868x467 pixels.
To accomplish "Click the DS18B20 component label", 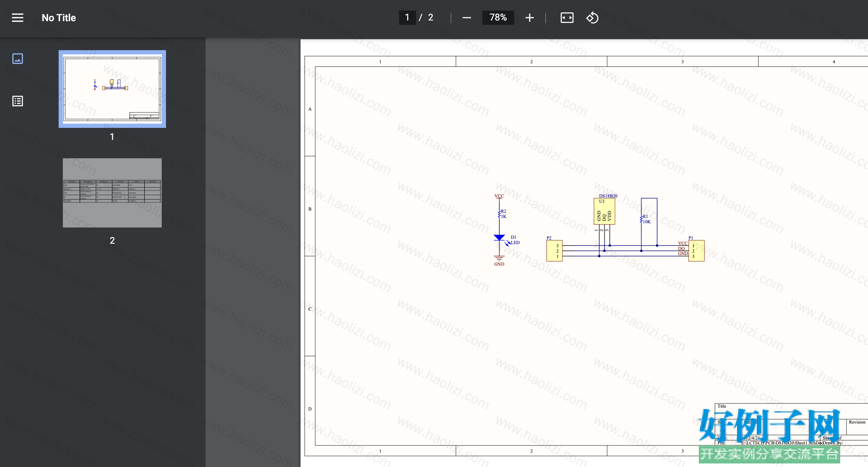I will pyautogui.click(x=608, y=196).
